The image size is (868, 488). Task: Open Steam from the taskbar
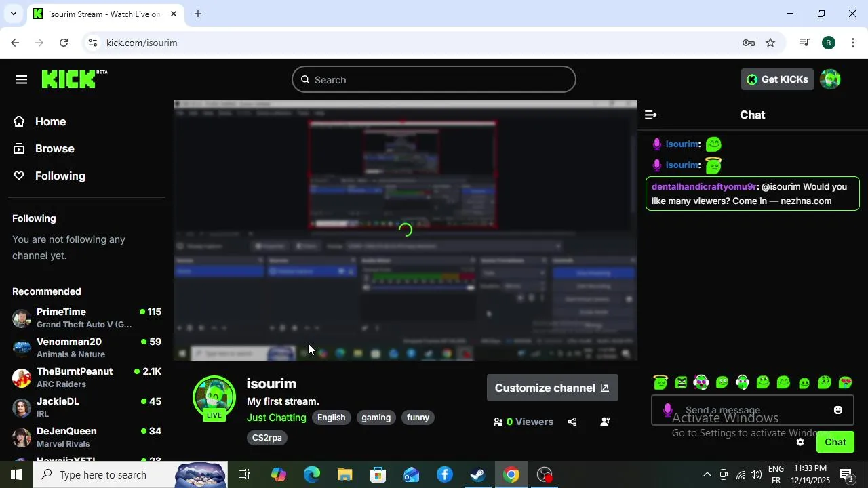click(x=478, y=475)
